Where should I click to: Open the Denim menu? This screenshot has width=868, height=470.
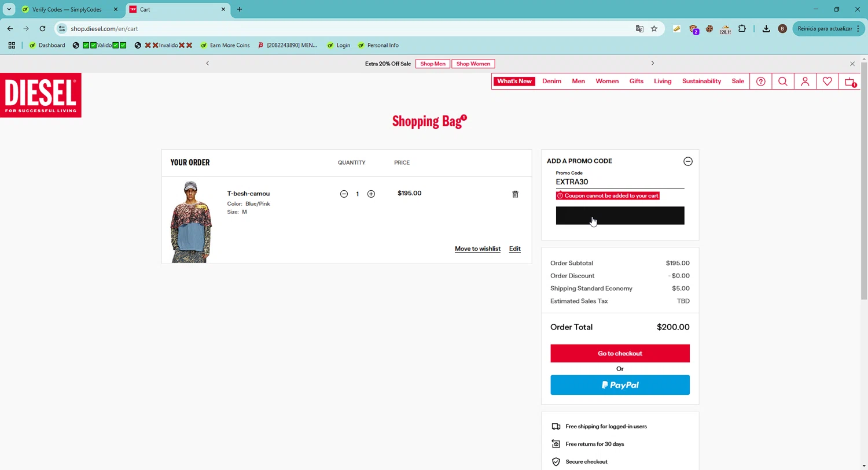551,82
